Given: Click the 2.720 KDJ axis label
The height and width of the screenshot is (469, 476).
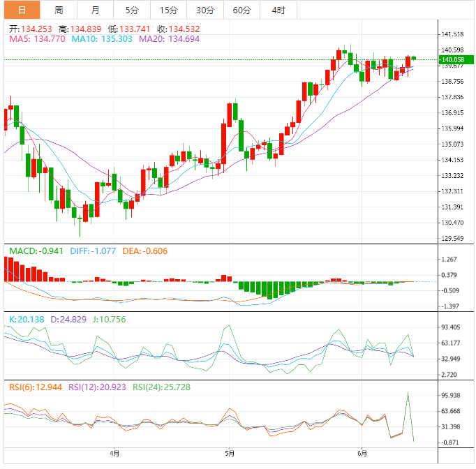Looking at the screenshot, I should [449, 375].
